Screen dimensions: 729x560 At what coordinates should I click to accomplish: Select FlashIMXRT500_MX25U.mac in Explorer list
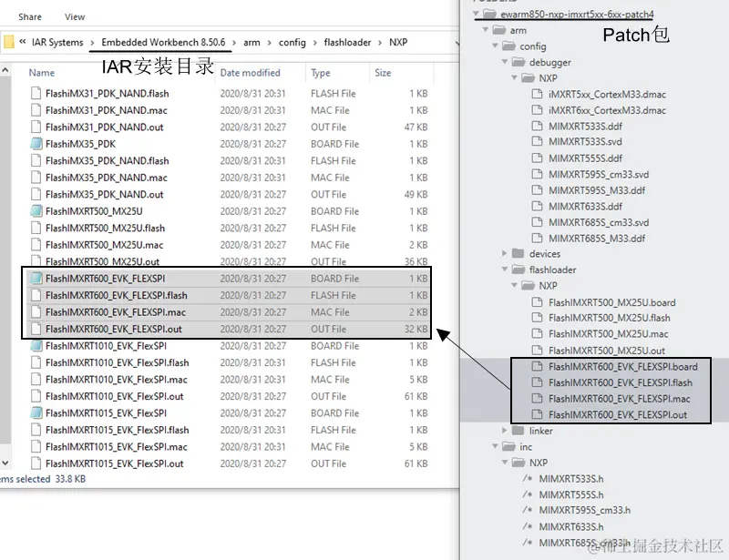(104, 245)
